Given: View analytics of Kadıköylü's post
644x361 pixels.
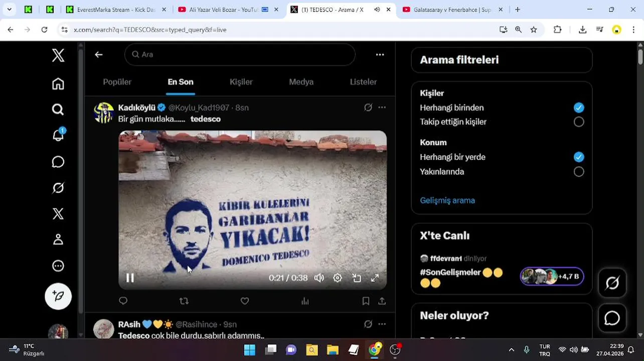Looking at the screenshot, I should pos(305,301).
